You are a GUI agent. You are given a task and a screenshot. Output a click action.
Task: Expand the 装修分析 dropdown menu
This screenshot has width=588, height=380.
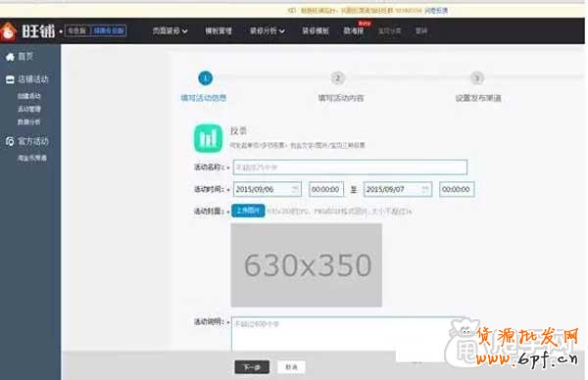[x=268, y=31]
